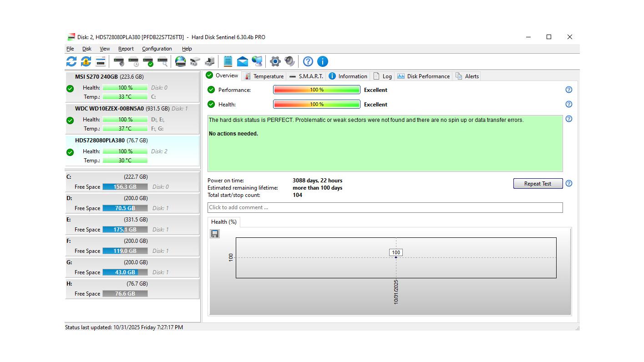Open the Configuration menu
This screenshot has height=362, width=644.
click(x=157, y=49)
